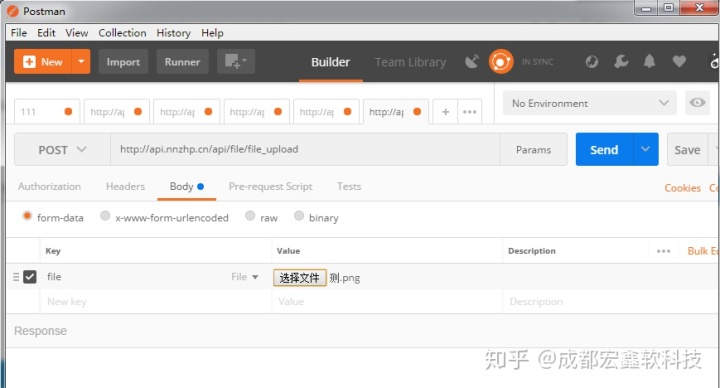Click the New key input field
Image resolution: width=720 pixels, height=388 pixels.
(x=156, y=302)
